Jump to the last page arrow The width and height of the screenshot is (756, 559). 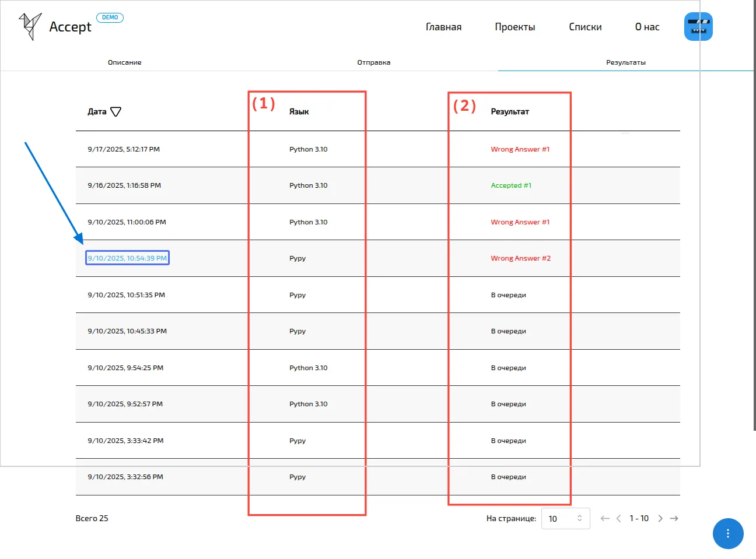(x=674, y=518)
